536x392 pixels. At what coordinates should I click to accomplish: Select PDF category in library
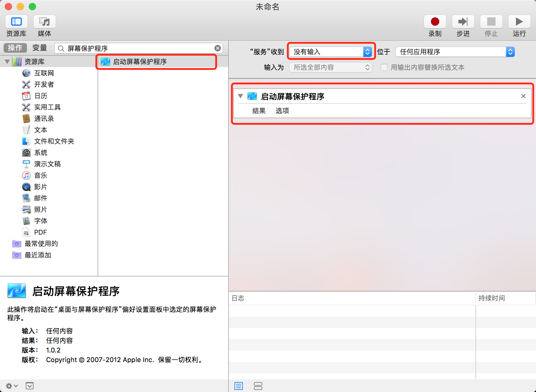(40, 232)
